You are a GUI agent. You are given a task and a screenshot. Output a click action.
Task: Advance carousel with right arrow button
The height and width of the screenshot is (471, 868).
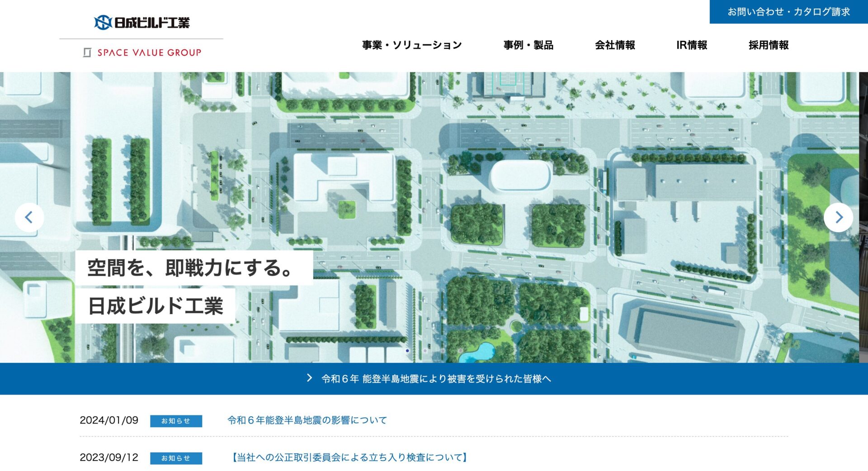click(838, 218)
